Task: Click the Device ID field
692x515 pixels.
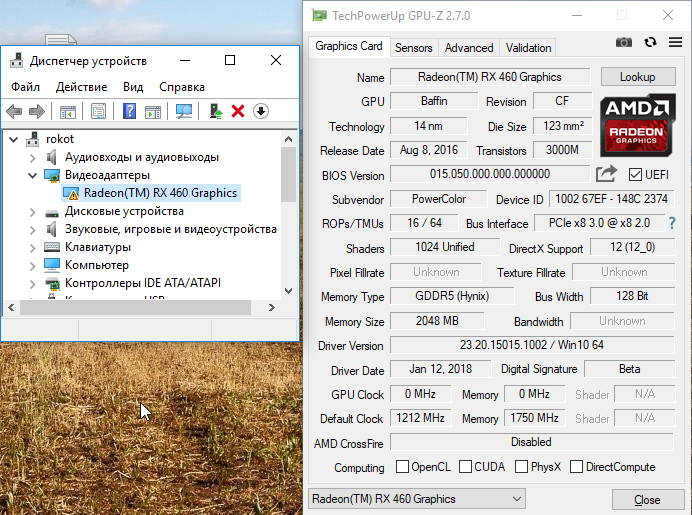Action: tap(612, 199)
